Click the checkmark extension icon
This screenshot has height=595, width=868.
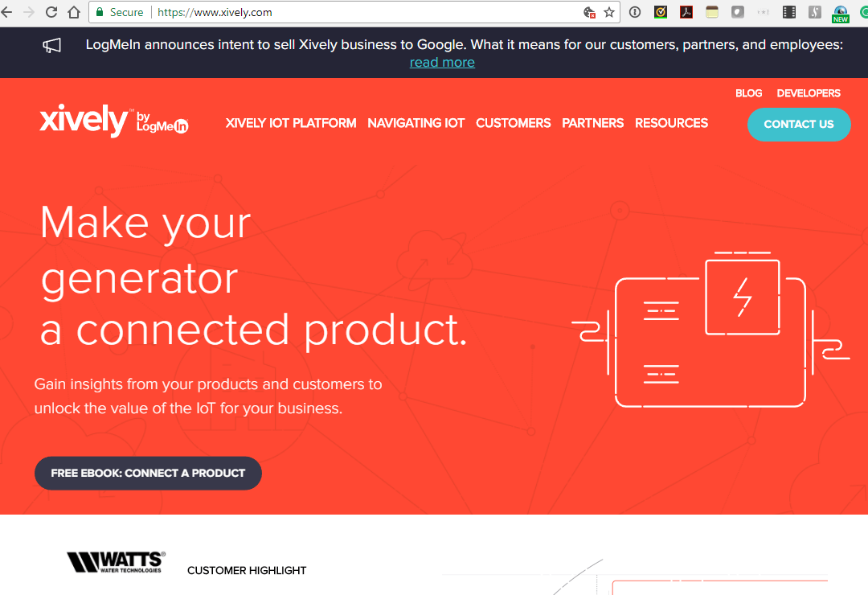(x=660, y=12)
